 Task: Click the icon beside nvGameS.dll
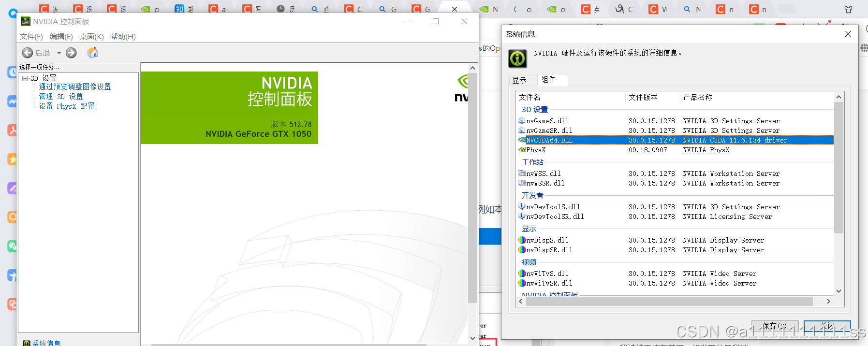click(522, 120)
